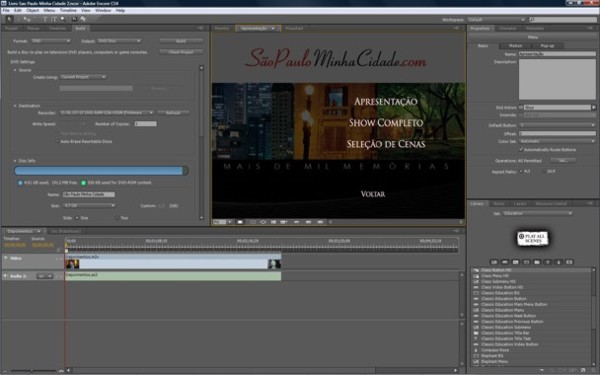Image resolution: width=600 pixels, height=375 pixels.
Task: Click the Number of Copies field
Action: 145,124
